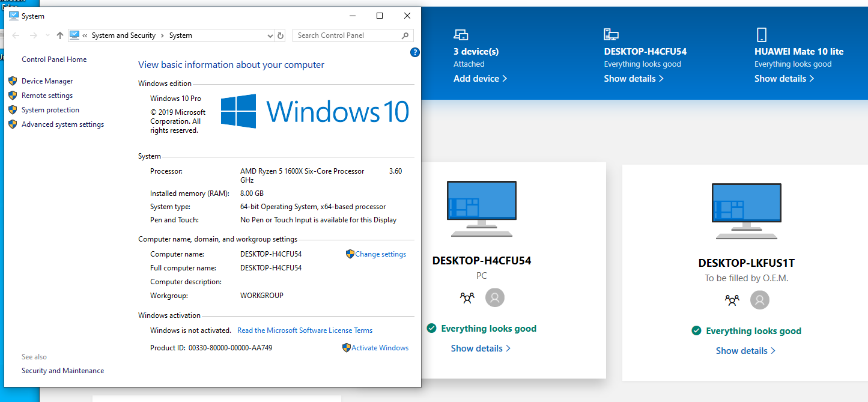Screen dimensions: 868x402
Task: Click Add device in devices page
Action: coord(480,79)
